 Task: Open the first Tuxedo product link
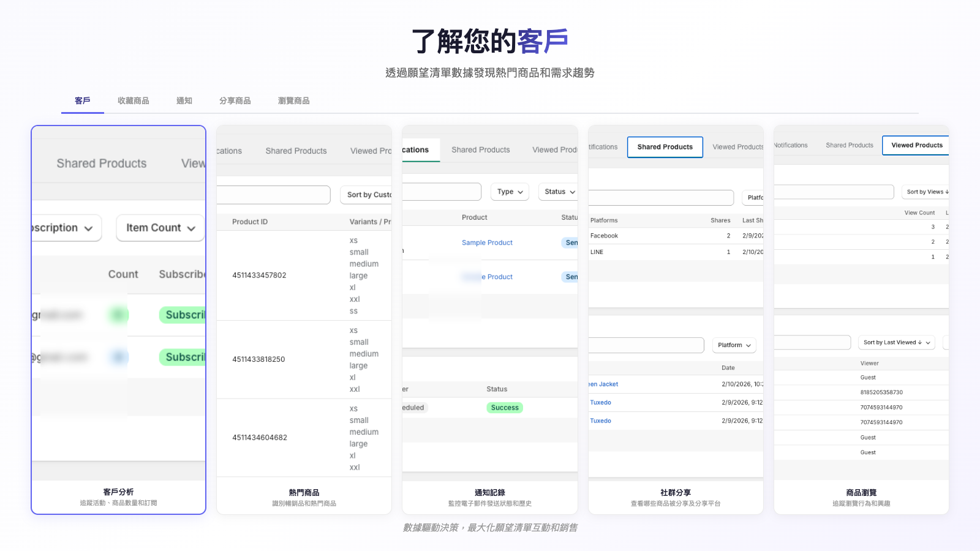coord(600,403)
